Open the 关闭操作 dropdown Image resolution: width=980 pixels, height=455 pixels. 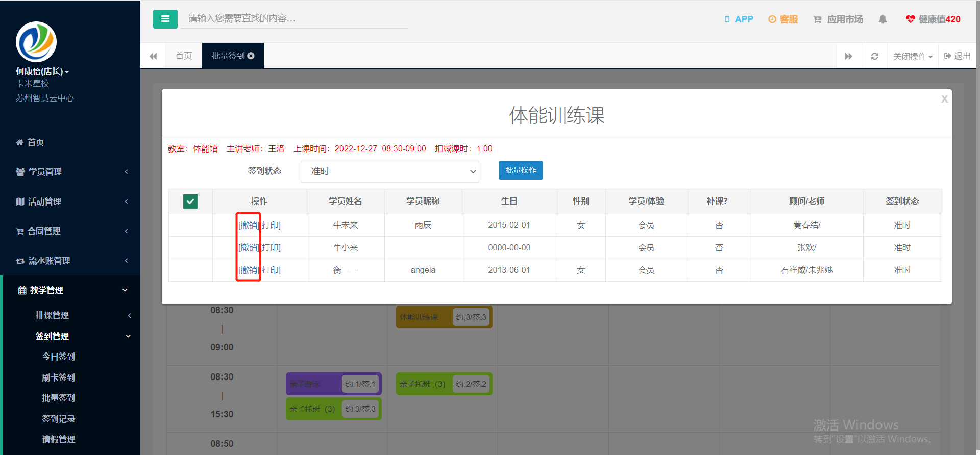pyautogui.click(x=913, y=56)
